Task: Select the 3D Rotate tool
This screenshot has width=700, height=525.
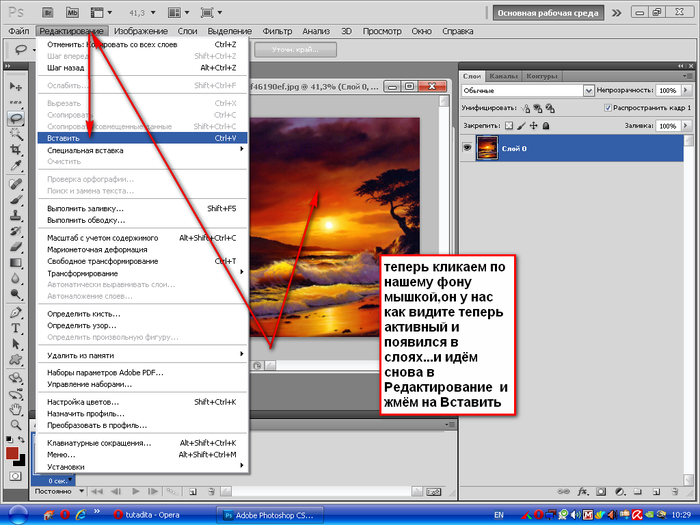Action: (16, 378)
